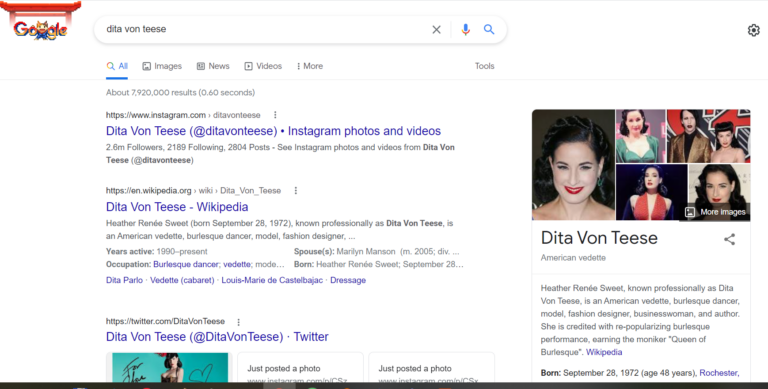Switch to the Videos tab
768x389 pixels.
[x=263, y=66]
